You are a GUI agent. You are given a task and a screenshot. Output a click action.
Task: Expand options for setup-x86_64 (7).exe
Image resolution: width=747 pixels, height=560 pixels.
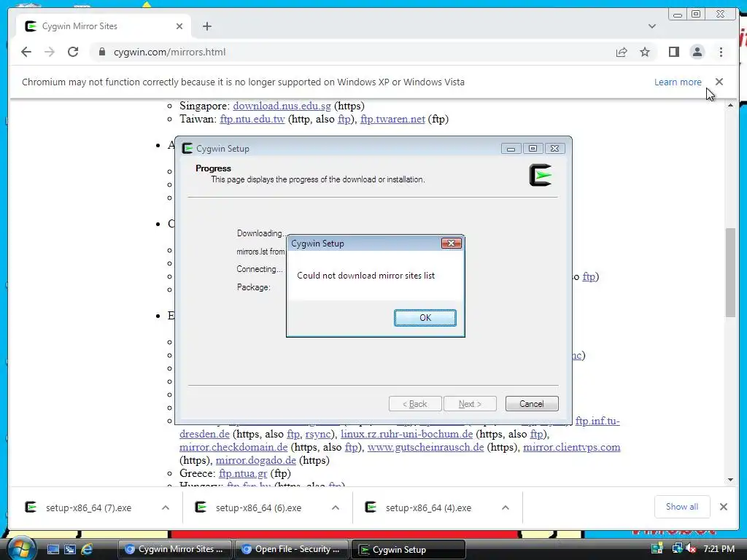(166, 507)
